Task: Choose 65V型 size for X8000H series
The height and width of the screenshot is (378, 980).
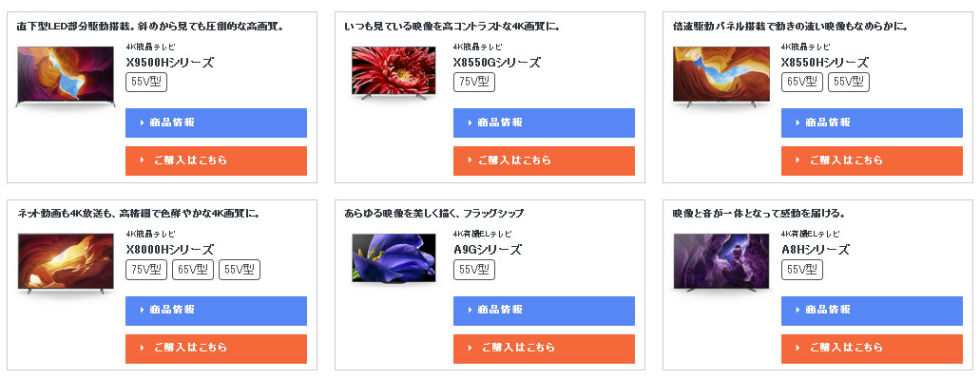Action: click(x=193, y=270)
